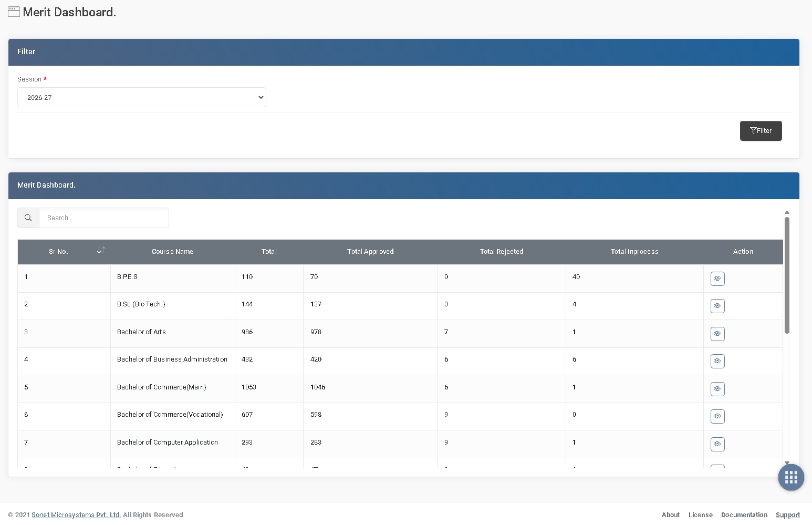Click the view eye icon for B.P.E.S row
Screen dimensions: 812x525
(717, 279)
